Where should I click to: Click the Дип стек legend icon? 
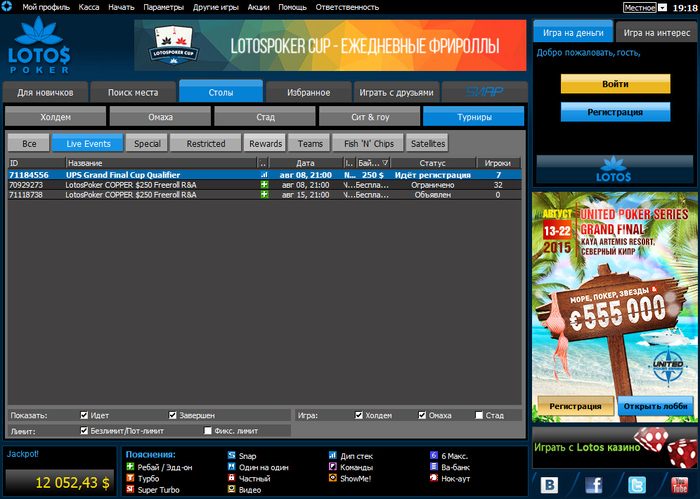tap(333, 455)
